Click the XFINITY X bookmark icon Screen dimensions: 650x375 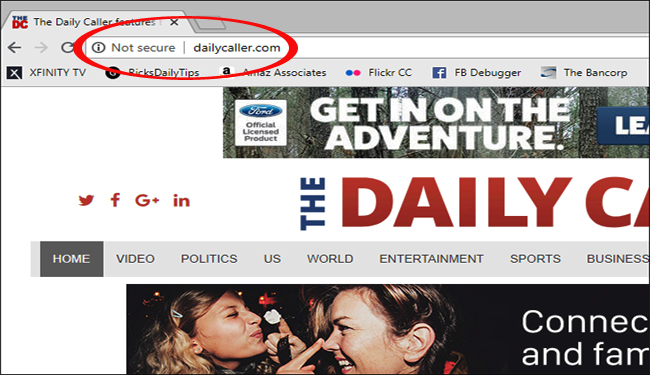(x=15, y=73)
